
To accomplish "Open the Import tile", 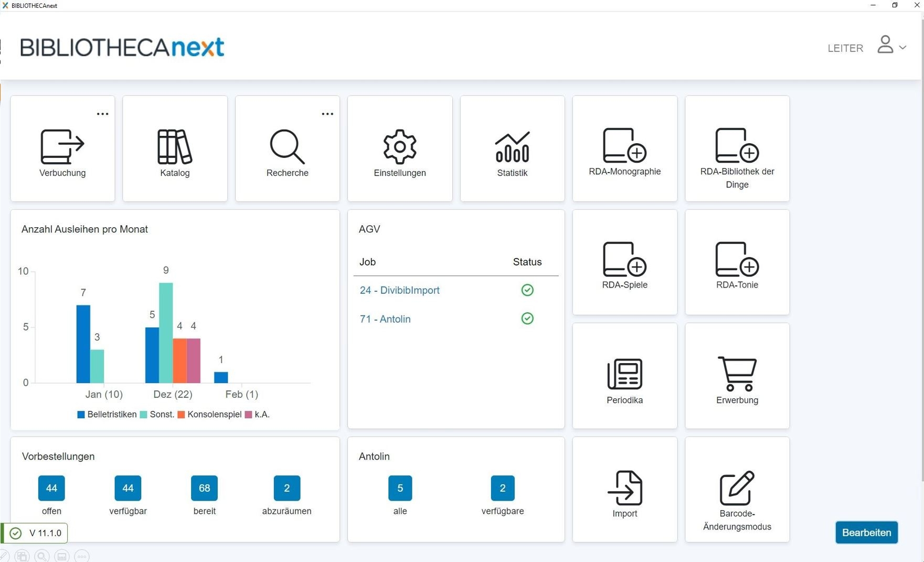I will [624, 490].
